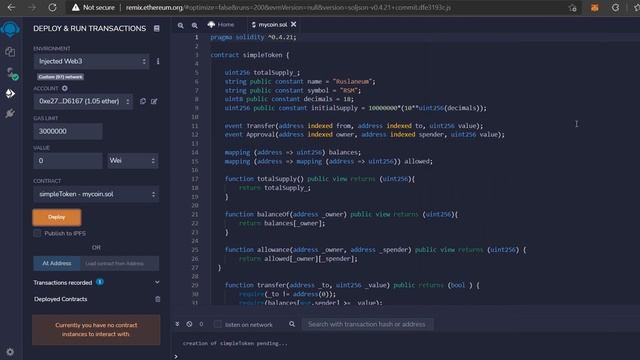Open the Environment dropdown Injected Web3
This screenshot has width=640, height=360.
click(x=91, y=61)
